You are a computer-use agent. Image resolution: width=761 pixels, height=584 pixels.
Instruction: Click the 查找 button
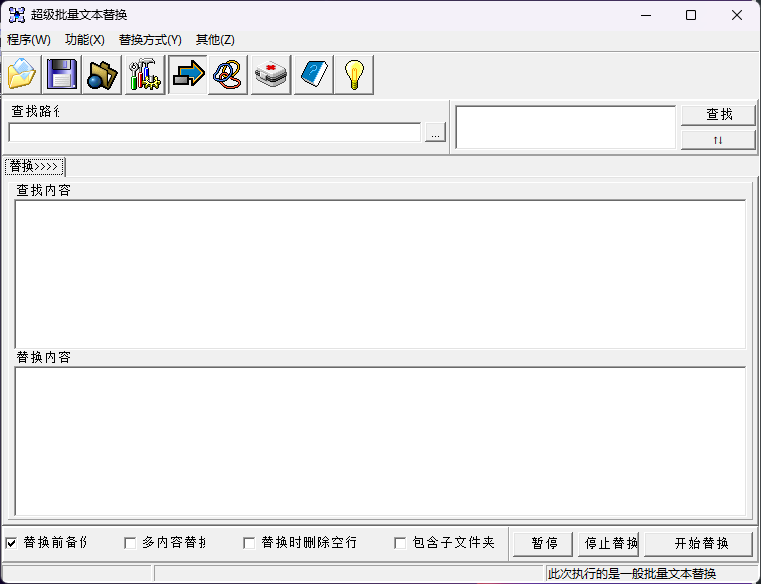point(718,115)
